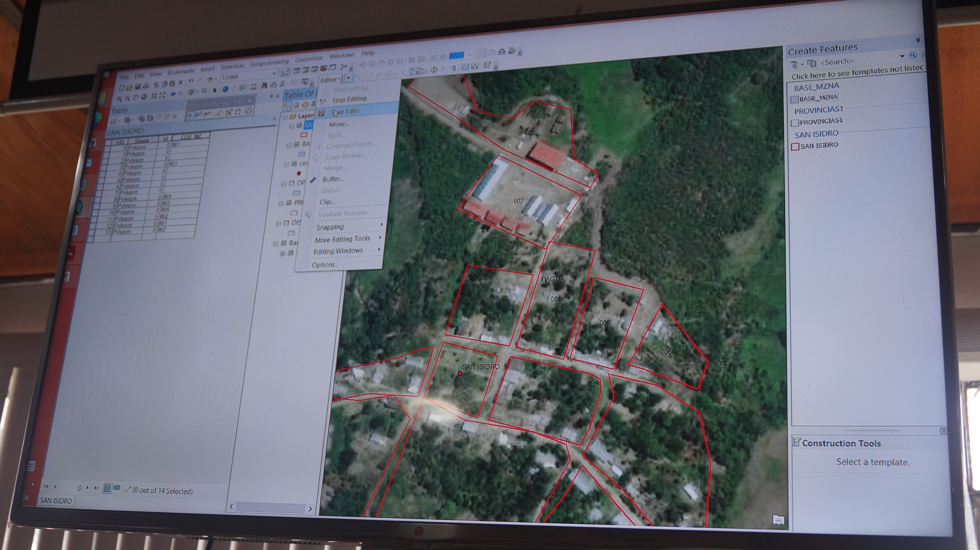Click SAN ISIDRO red symbol swatch in TOC
The width and height of the screenshot is (980, 550).
pos(304,135)
